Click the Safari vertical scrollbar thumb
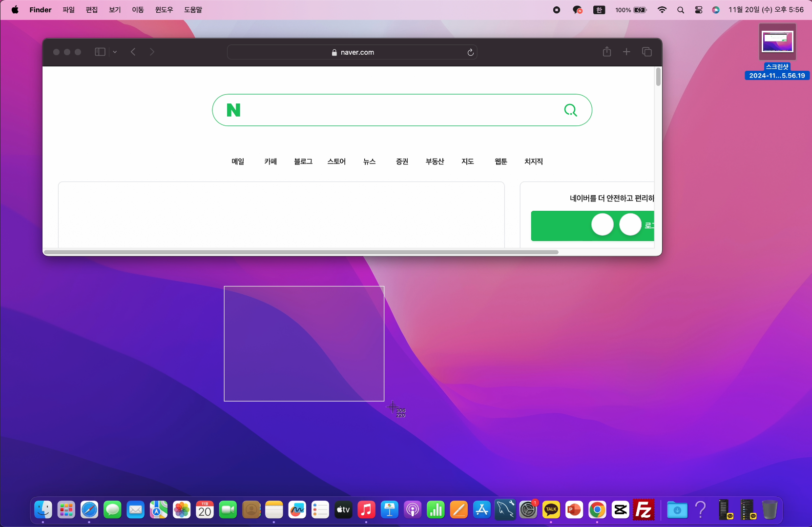Screen dimensions: 812x527 pos(658,77)
